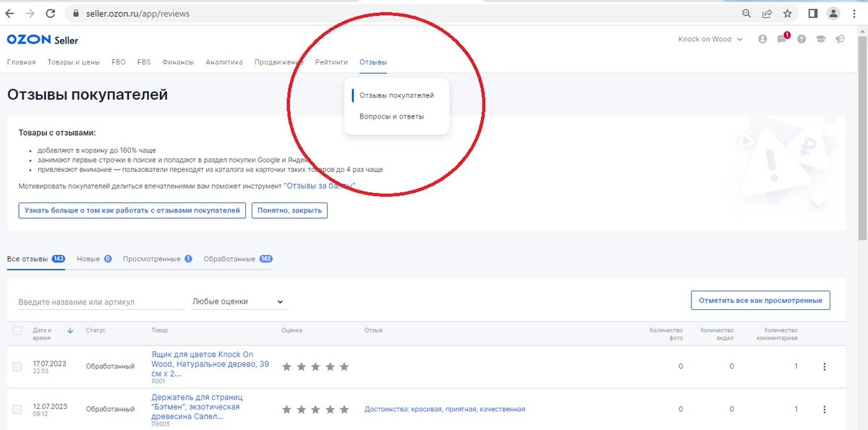Open the account profile icon in Ozon header
Screen dimensions: 868x430
point(762,40)
